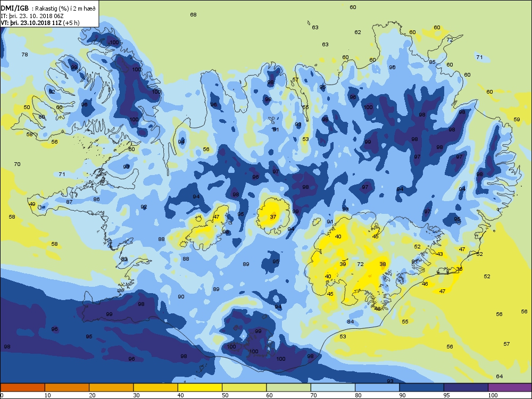The width and height of the screenshot is (532, 399).
Task: Click the 'IT: þri. 23. 10. 2018 06Z' line
Action: pos(32,16)
